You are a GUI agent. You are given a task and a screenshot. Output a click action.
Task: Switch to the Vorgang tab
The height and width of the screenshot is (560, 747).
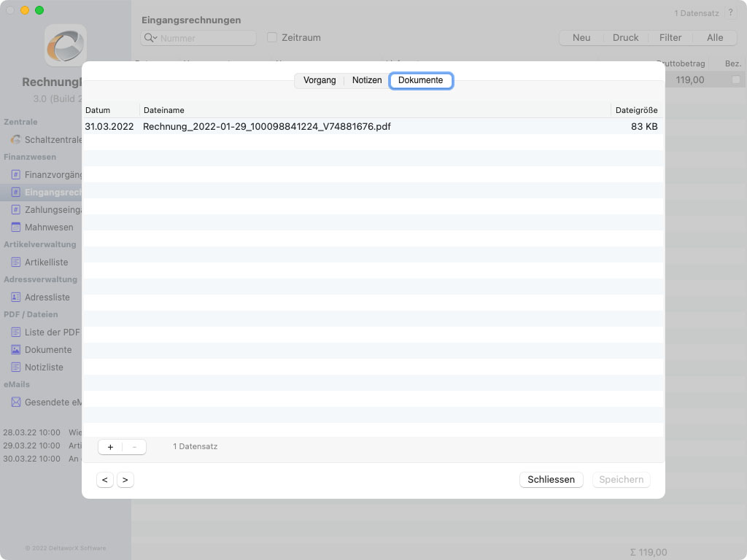pyautogui.click(x=320, y=80)
